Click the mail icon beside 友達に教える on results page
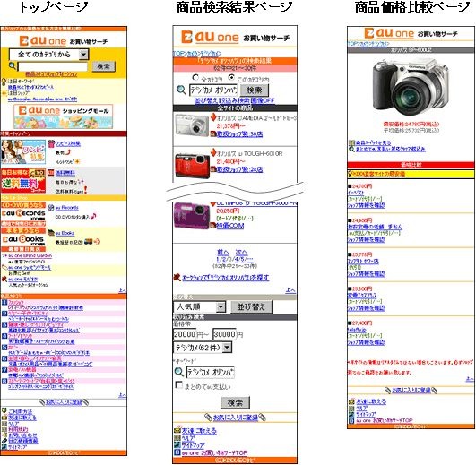Image resolution: width=476 pixels, height=465 pixels. [177, 430]
